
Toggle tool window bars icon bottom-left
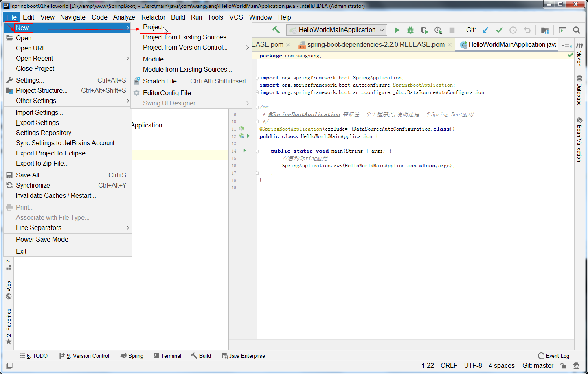coord(9,366)
